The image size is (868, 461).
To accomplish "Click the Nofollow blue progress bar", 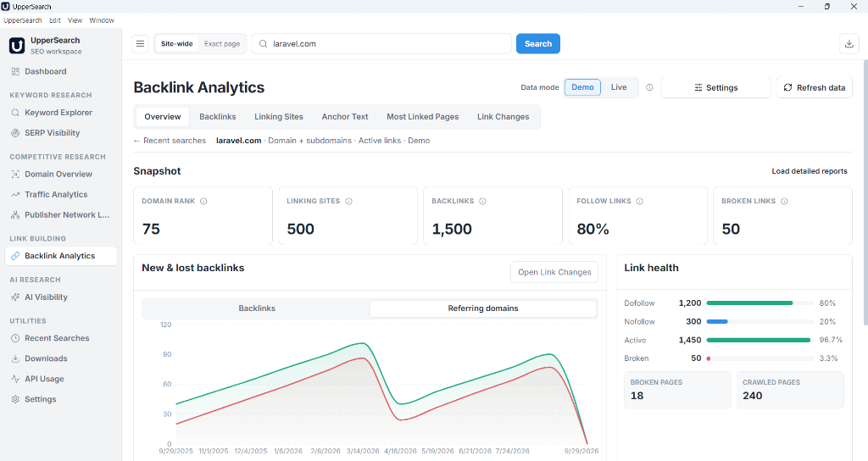I will tap(717, 321).
